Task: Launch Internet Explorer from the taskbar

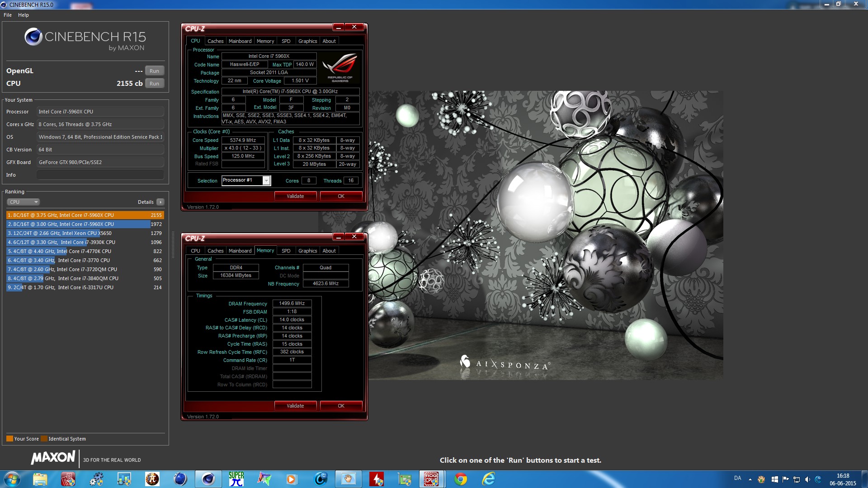Action: [x=489, y=479]
